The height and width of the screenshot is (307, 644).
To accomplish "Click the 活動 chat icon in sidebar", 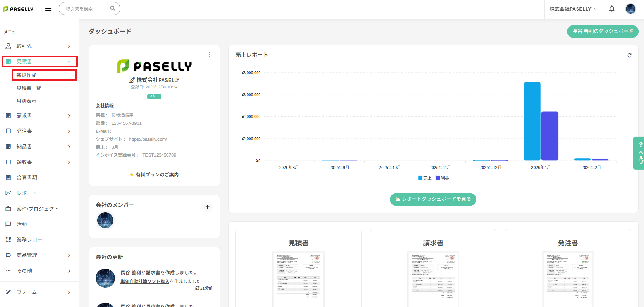I will coord(8,224).
